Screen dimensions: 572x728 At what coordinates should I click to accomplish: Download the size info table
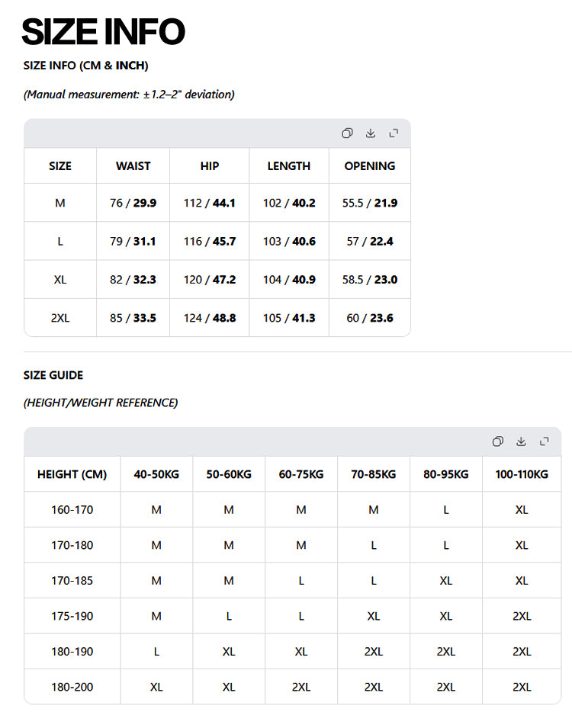coord(371,133)
